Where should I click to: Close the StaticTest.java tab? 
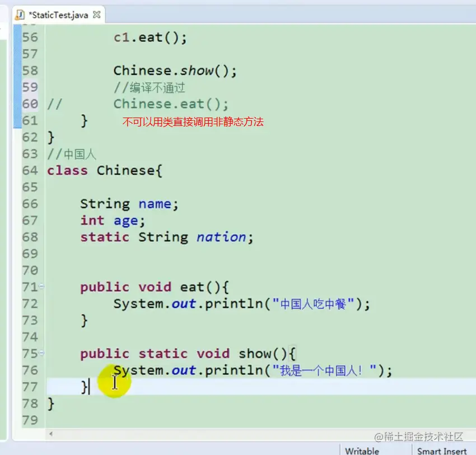coord(96,15)
